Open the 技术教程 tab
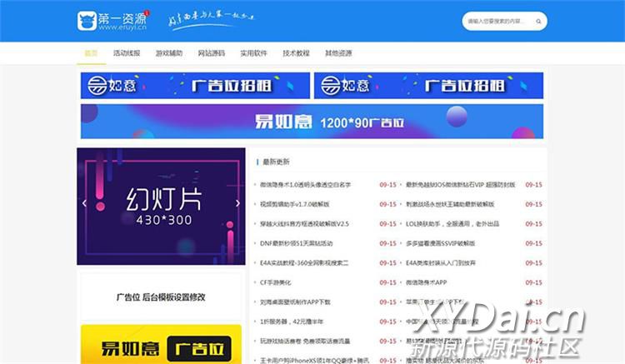 click(296, 53)
